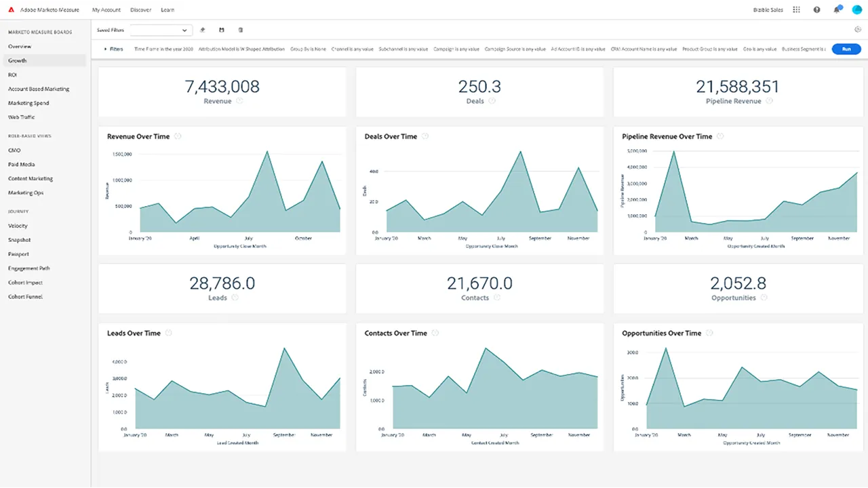Open the Growth board link
The image size is (868, 488).
click(17, 60)
